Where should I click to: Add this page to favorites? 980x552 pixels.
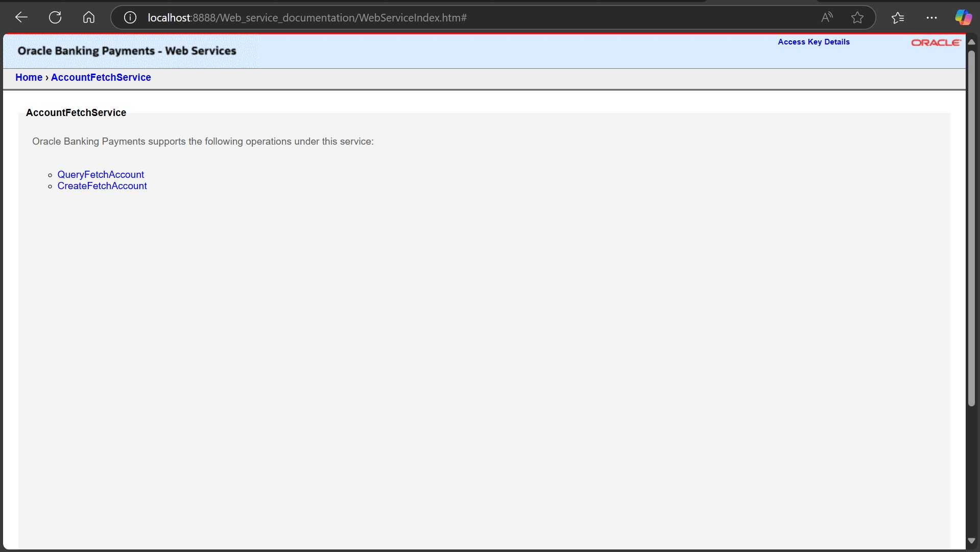[x=857, y=17]
